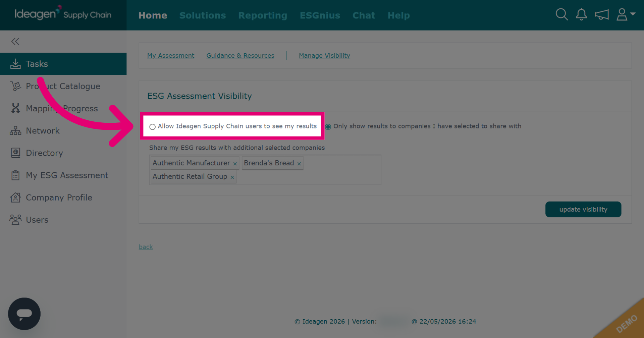Remove Brenda's Bread from shared companies
The image size is (644, 338).
point(299,164)
